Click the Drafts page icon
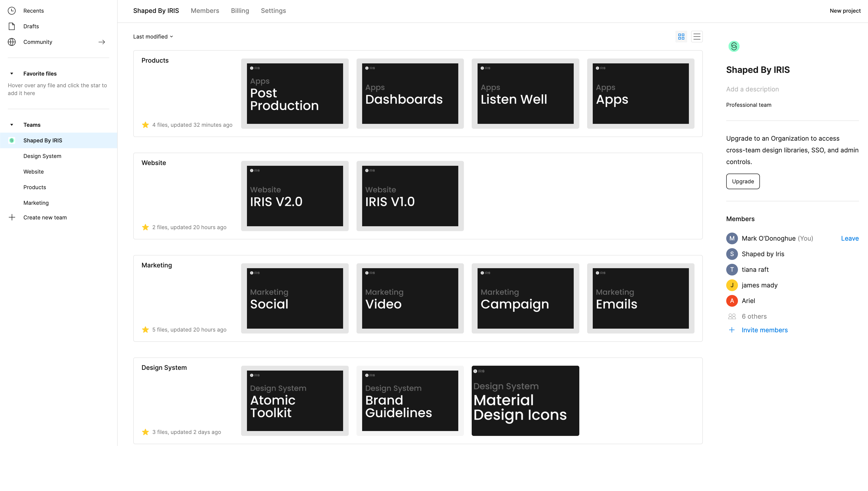Viewport: 868px width, 491px height. coord(12,26)
